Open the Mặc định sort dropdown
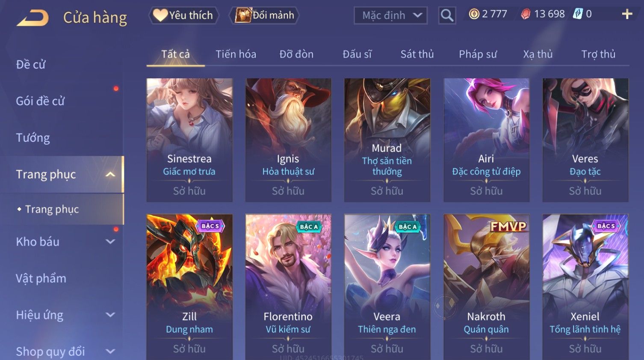 click(x=390, y=15)
